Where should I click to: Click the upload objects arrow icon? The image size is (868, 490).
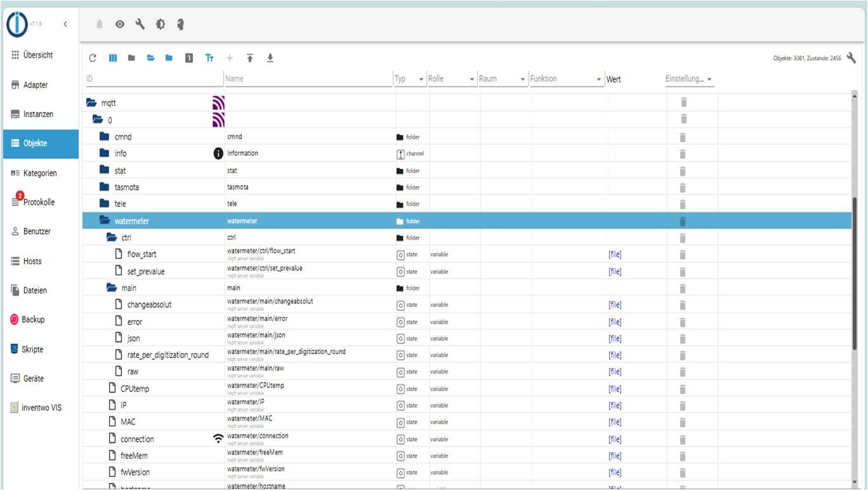(250, 58)
